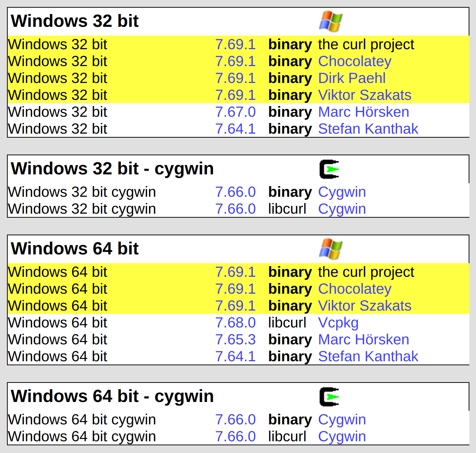Click version 7.68.0 for Windows 64 bit libcurl
Image resolution: width=476 pixels, height=453 pixels.
(235, 323)
